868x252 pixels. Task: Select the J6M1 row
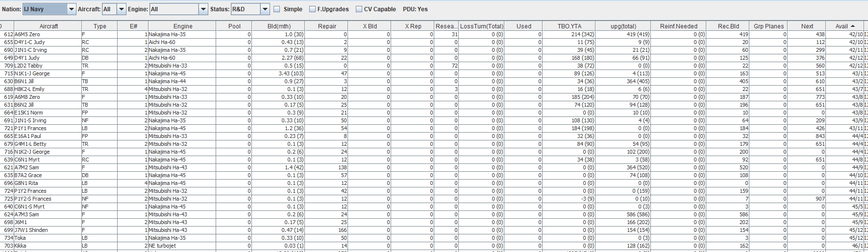pyautogui.click(x=434, y=222)
